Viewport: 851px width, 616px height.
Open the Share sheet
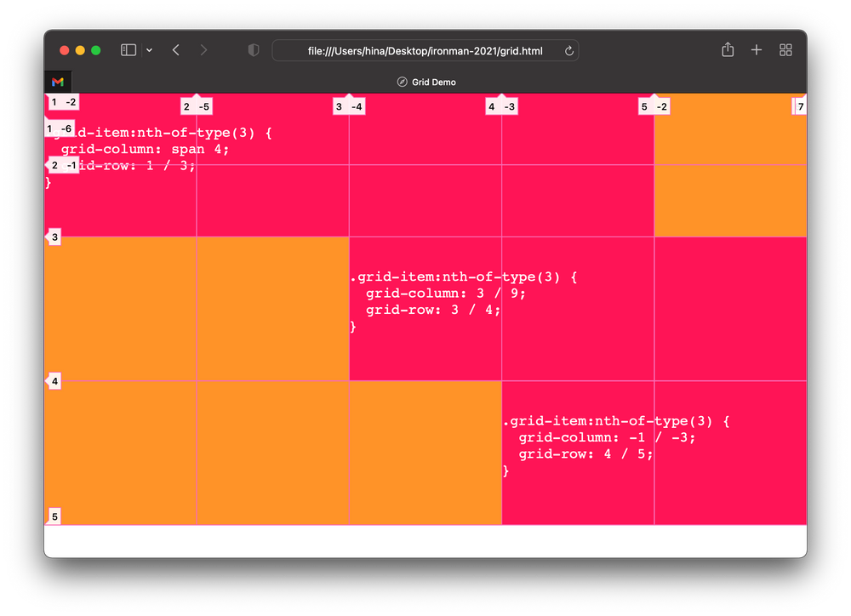727,49
